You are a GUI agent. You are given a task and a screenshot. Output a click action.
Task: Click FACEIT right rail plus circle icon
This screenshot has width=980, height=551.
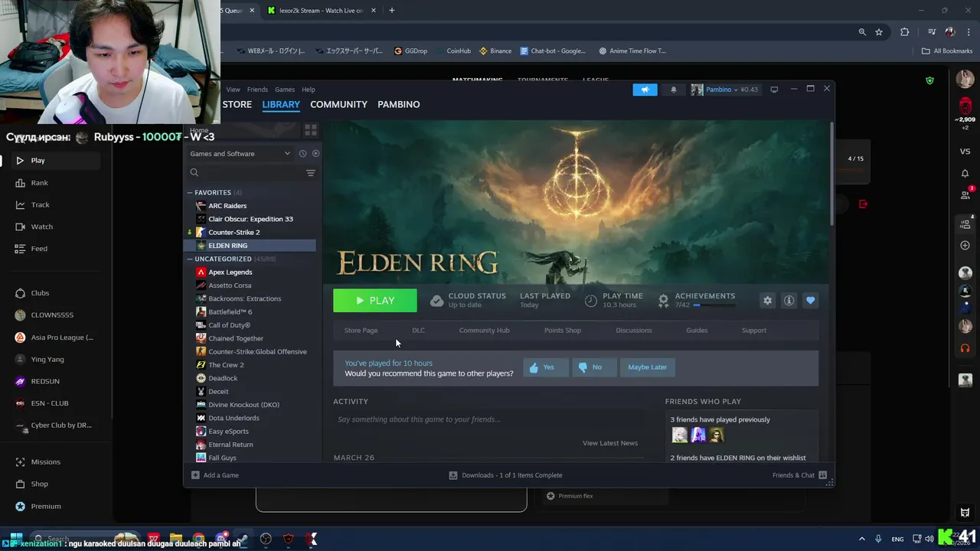tap(965, 246)
